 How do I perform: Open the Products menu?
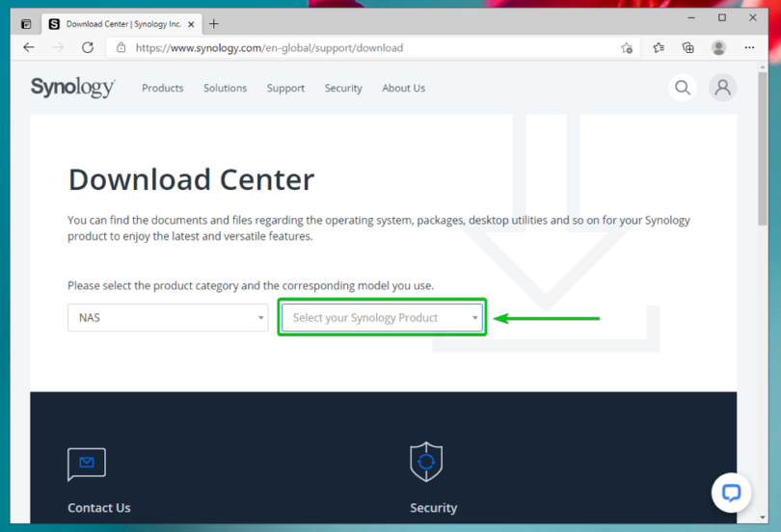[x=162, y=88]
